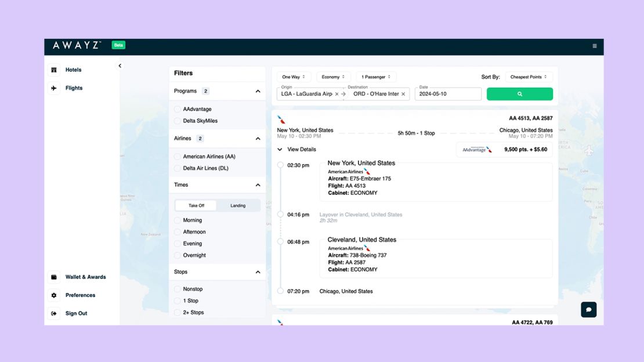Run the flight search with magnifier button
The height and width of the screenshot is (362, 644).
click(x=520, y=93)
